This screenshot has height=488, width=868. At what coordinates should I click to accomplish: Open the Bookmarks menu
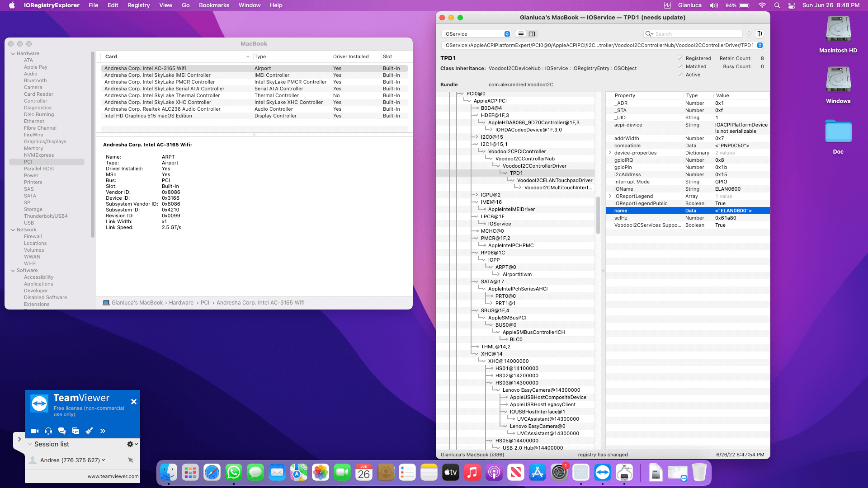(x=214, y=5)
